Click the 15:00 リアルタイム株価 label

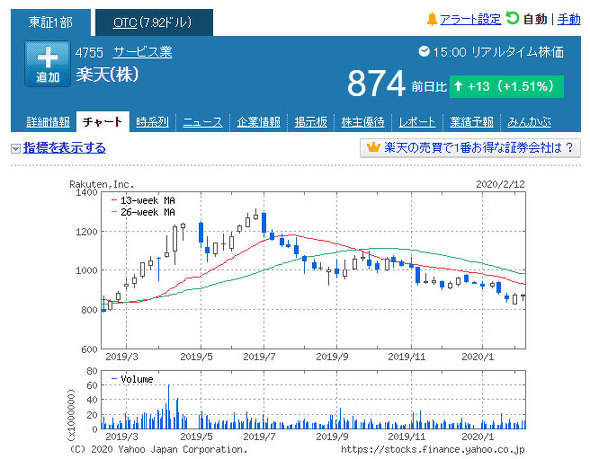coord(498,52)
